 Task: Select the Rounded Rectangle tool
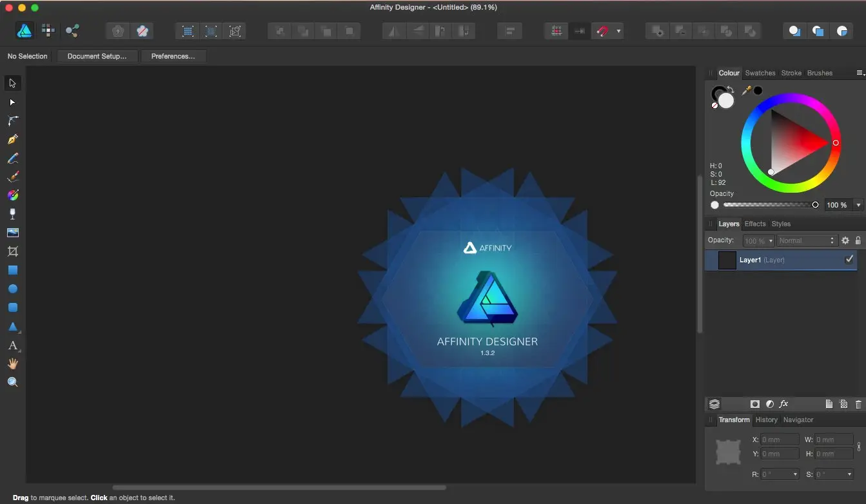pos(12,307)
